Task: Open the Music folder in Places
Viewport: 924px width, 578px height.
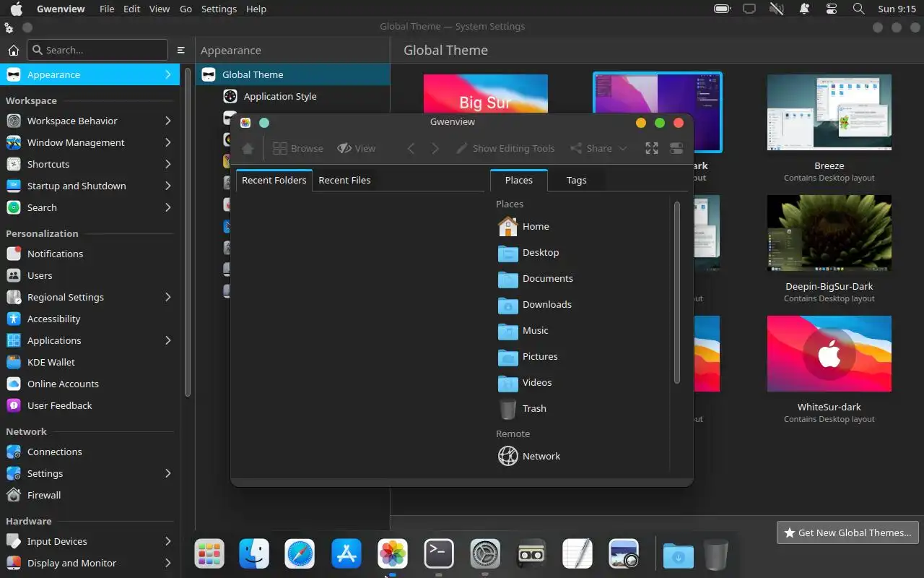Action: (523, 330)
